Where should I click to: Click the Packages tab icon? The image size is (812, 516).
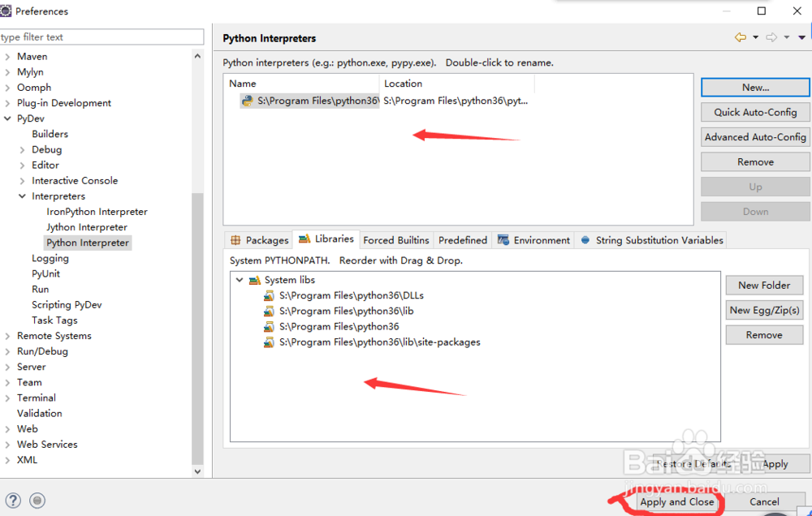click(235, 240)
